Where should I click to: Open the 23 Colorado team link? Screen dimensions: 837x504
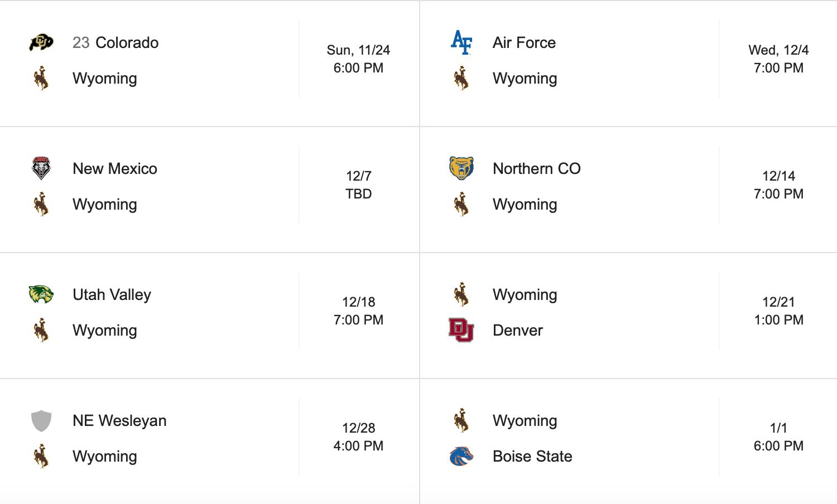(116, 42)
